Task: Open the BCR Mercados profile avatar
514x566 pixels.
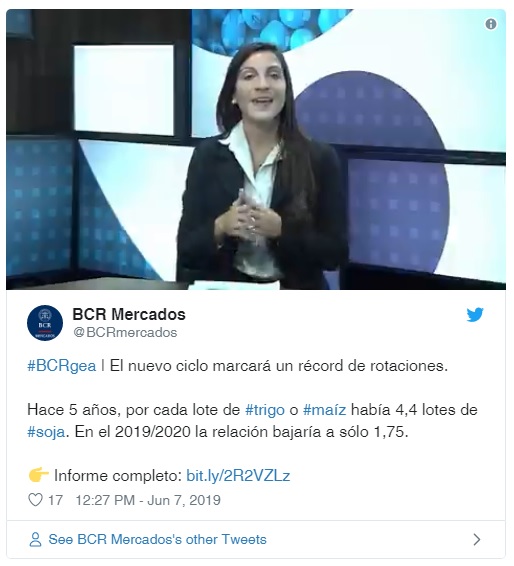Action: coord(45,323)
